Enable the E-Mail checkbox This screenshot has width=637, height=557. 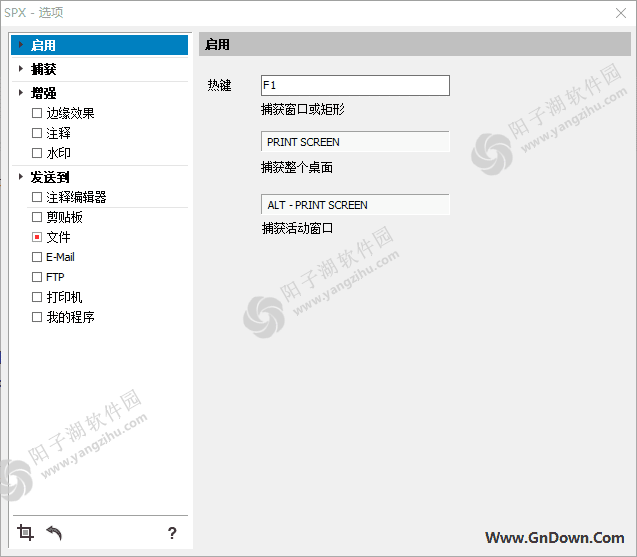pyautogui.click(x=37, y=257)
